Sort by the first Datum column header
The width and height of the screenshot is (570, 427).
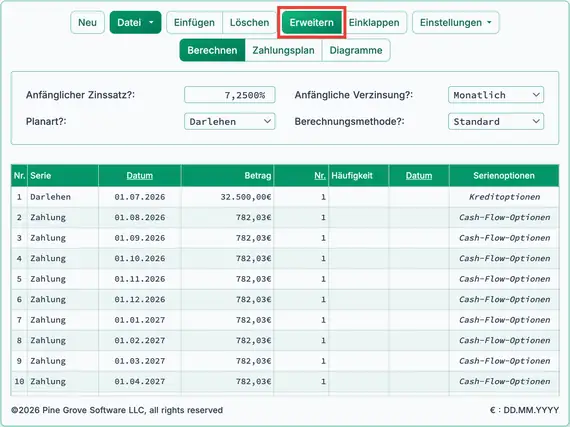click(x=140, y=176)
